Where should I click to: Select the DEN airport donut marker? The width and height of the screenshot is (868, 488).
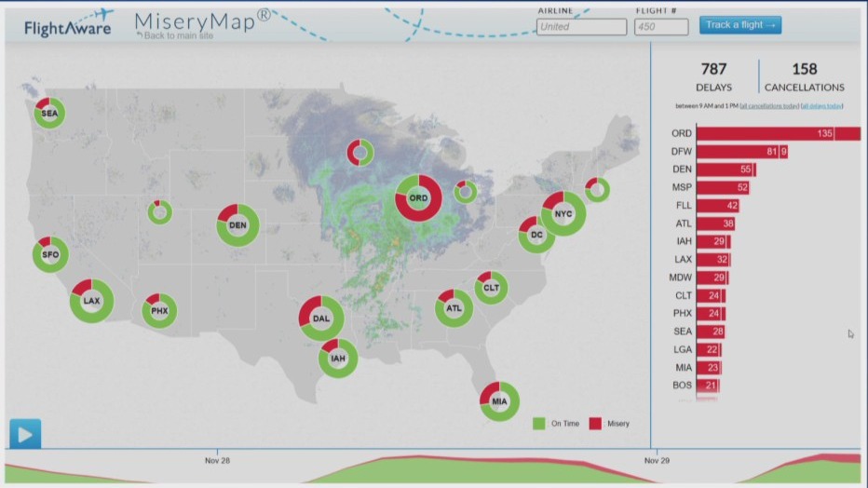(237, 225)
